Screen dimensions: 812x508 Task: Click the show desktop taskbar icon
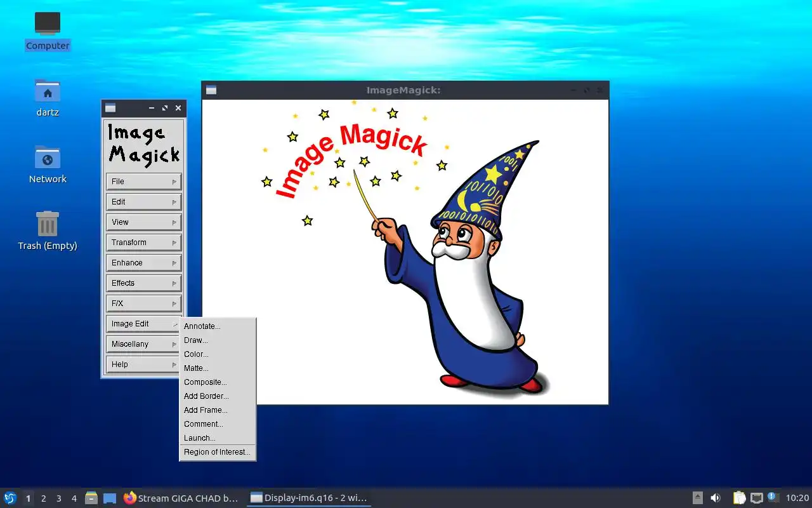(110, 498)
